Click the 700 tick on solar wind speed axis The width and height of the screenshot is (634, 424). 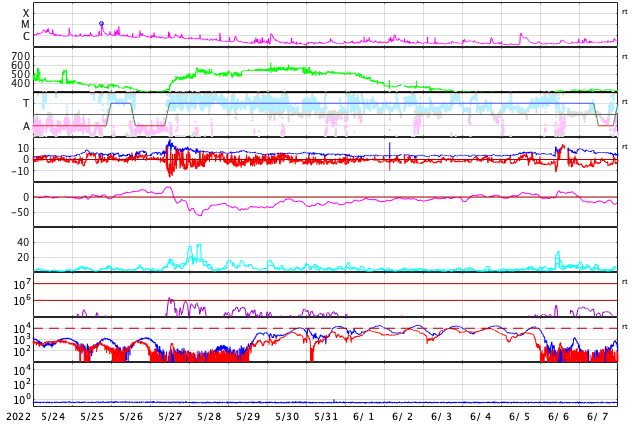point(21,56)
